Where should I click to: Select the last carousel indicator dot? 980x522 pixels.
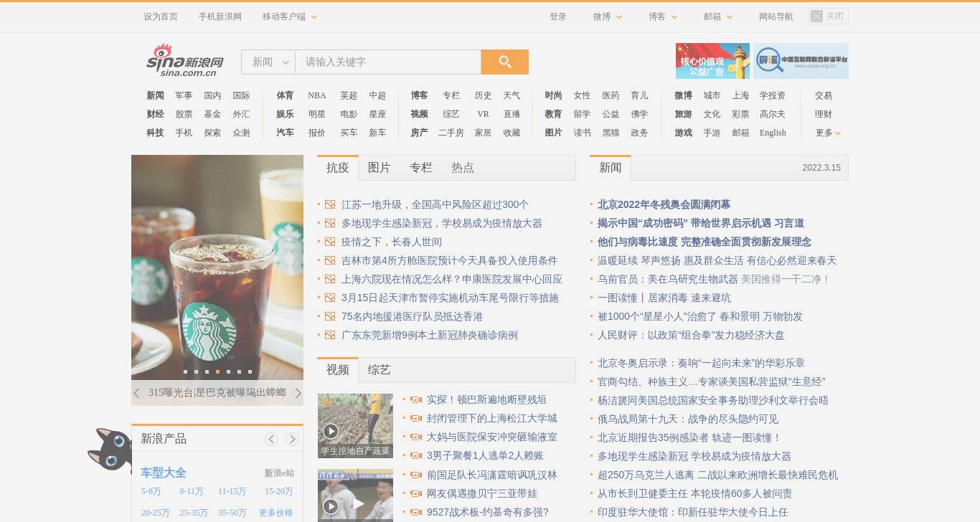click(x=250, y=371)
